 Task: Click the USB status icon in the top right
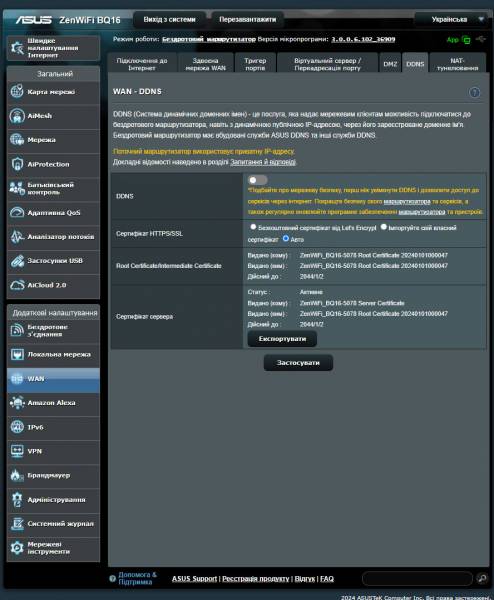[481, 39]
